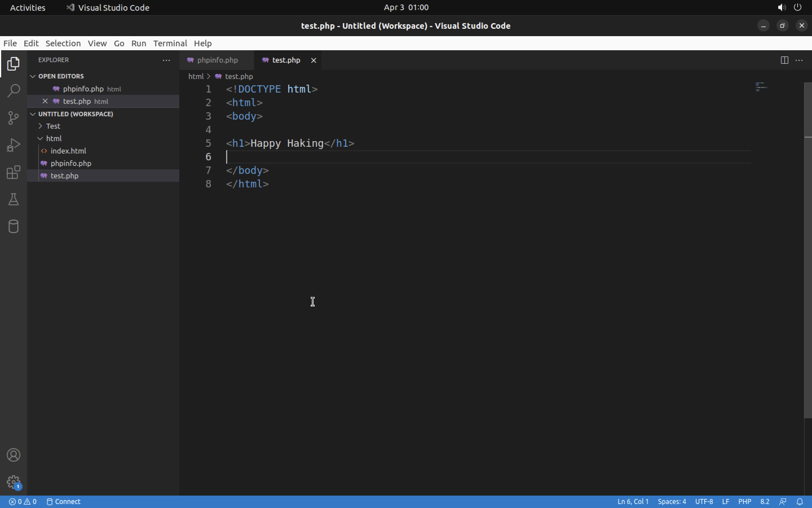Open the notifications bell icon

coord(800,502)
